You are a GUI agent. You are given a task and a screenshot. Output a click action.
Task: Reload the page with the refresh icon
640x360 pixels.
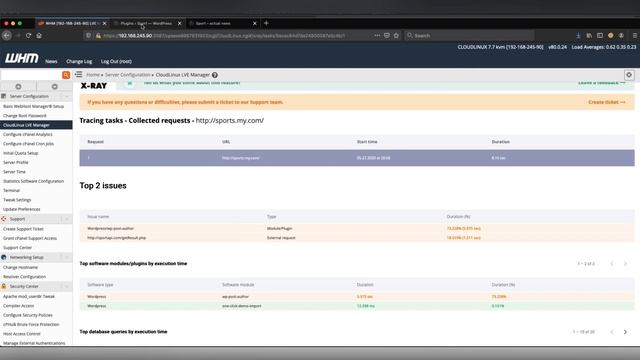(x=28, y=36)
